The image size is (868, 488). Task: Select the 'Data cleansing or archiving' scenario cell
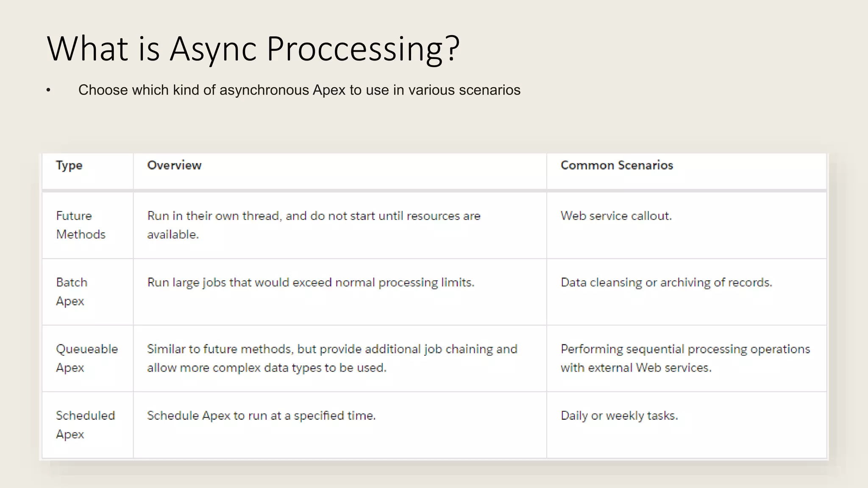[666, 283]
